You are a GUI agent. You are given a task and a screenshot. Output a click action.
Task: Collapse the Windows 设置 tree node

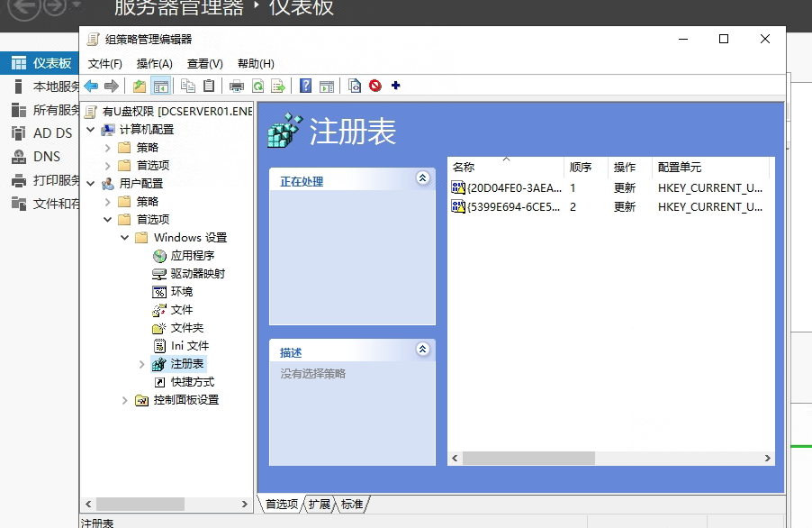(124, 238)
